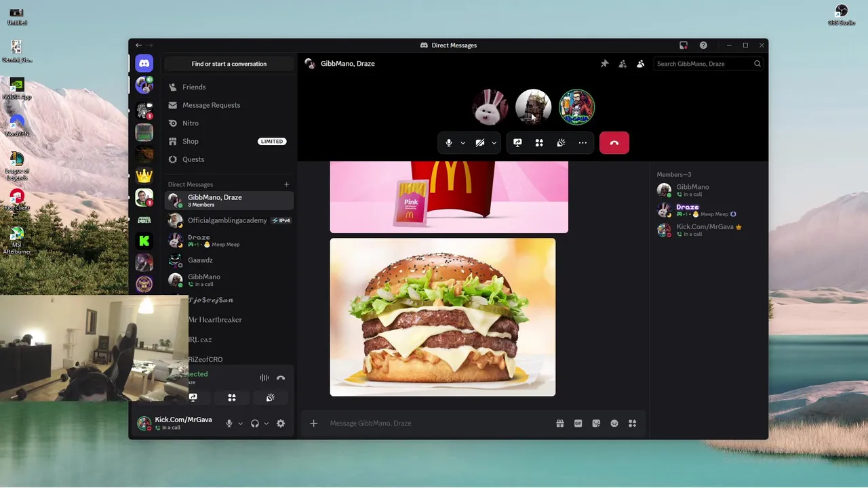Click Find or start a conversation
Image resolution: width=868 pixels, height=488 pixels.
click(229, 64)
